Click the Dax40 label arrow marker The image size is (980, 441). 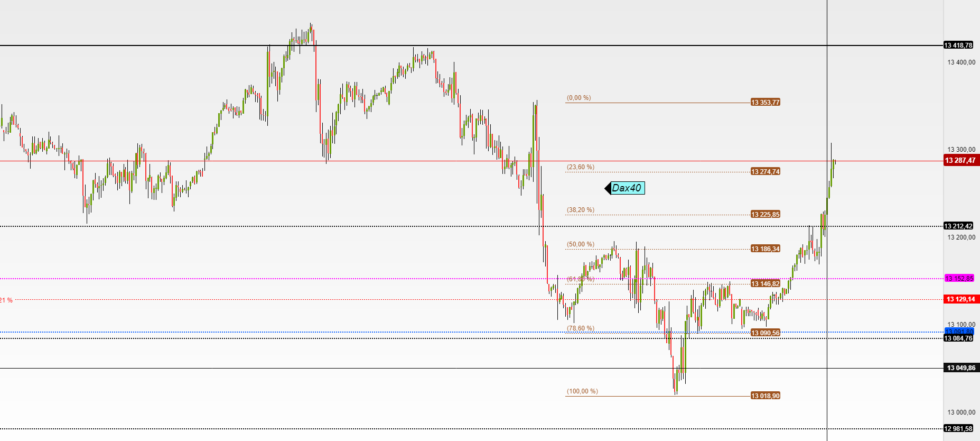(x=608, y=188)
